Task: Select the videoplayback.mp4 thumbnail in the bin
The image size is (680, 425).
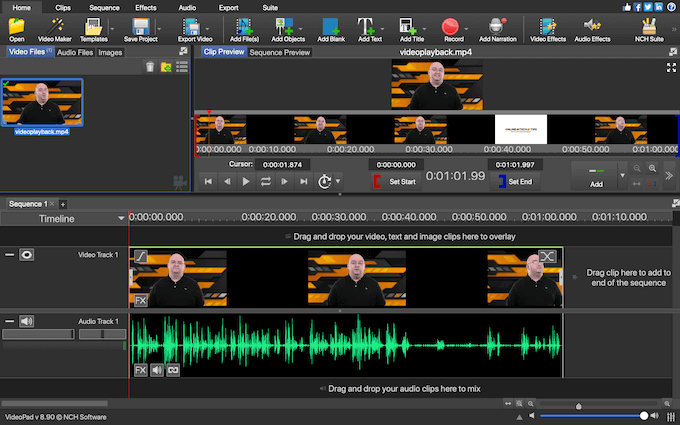Action: click(42, 104)
